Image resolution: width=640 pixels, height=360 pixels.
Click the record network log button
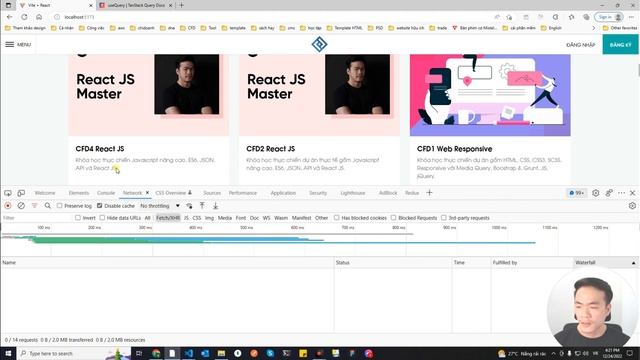pos(8,206)
